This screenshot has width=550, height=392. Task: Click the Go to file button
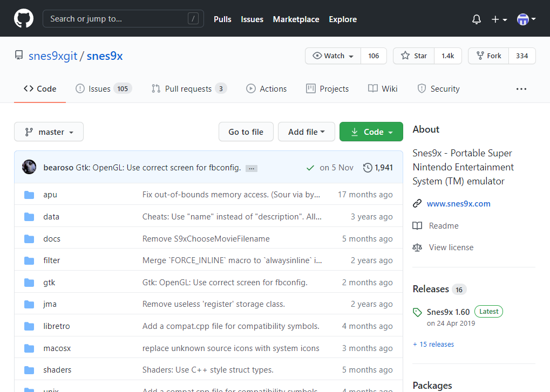pos(246,132)
